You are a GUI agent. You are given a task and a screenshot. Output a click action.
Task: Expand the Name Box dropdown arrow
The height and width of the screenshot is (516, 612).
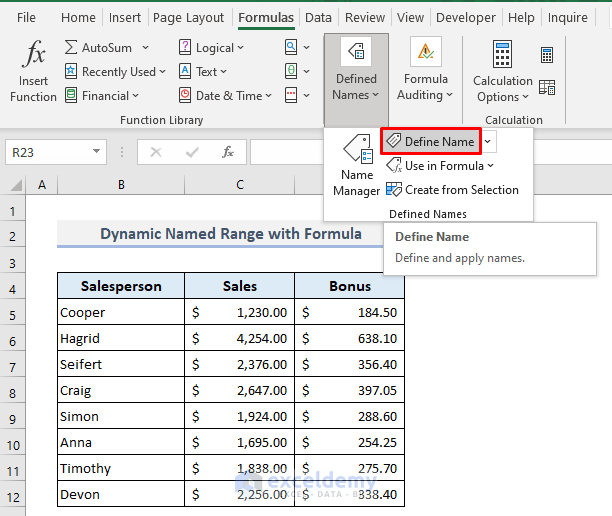click(x=96, y=151)
